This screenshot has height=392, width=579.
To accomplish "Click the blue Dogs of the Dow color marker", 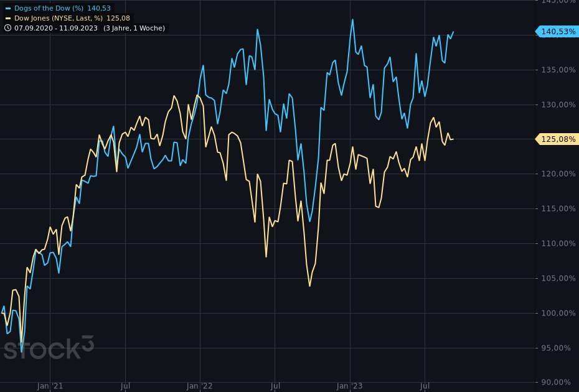I will 7,8.
